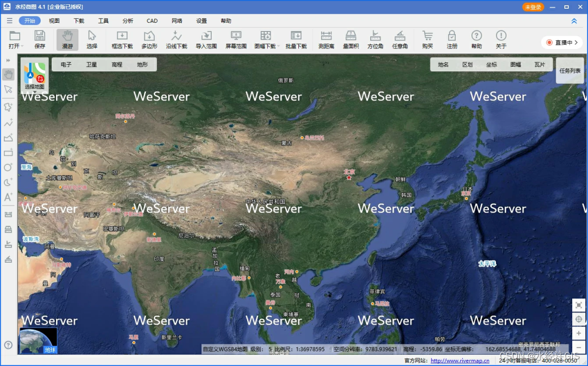Toggle 区划 administrative divisions overlay

pos(468,64)
